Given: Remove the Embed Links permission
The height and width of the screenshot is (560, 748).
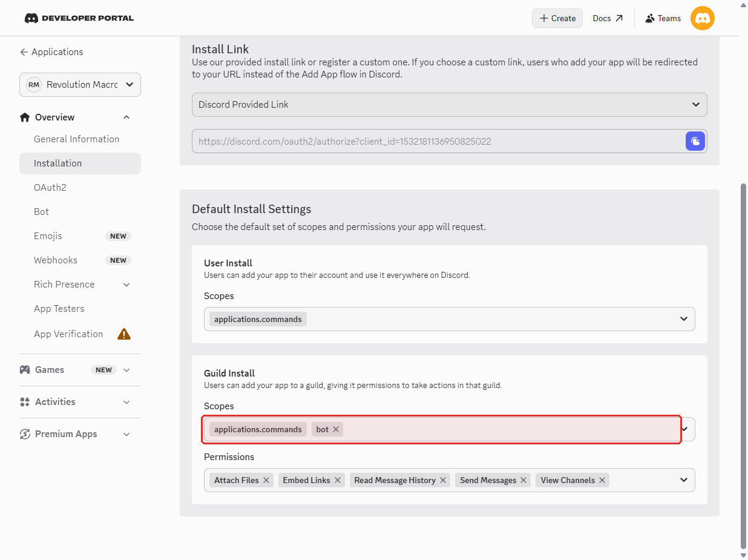Looking at the screenshot, I should 338,480.
